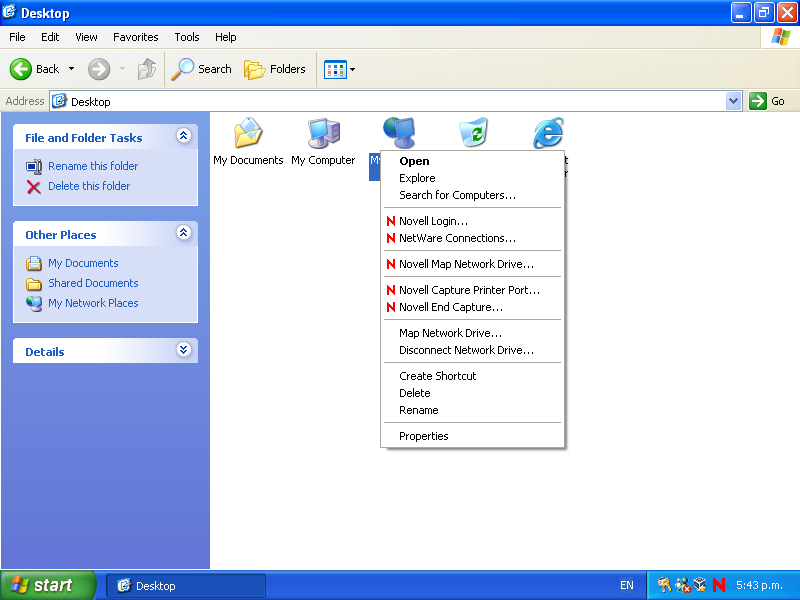Open My Network Places link in sidebar
Image resolution: width=800 pixels, height=600 pixels.
tap(93, 303)
